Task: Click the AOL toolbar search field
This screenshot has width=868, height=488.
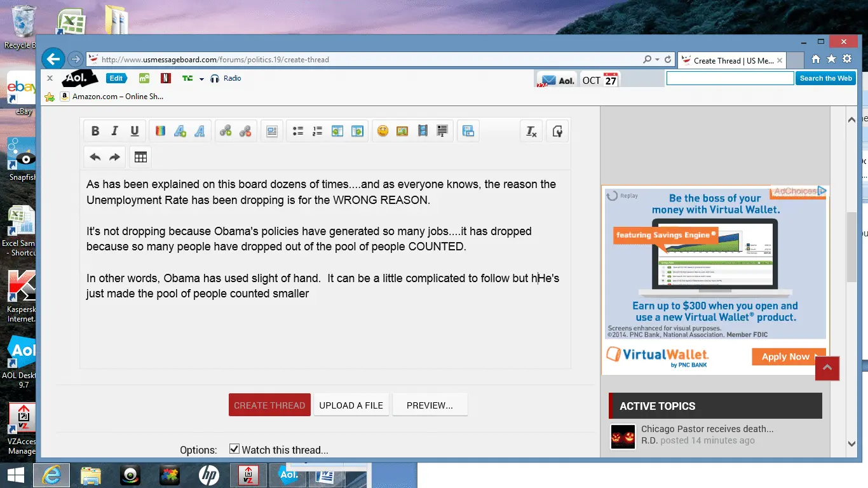Action: coord(730,78)
